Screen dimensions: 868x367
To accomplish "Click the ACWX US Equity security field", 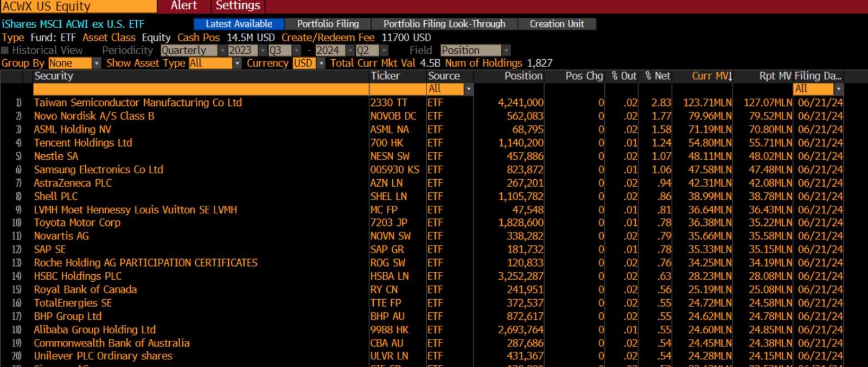I will (79, 7).
